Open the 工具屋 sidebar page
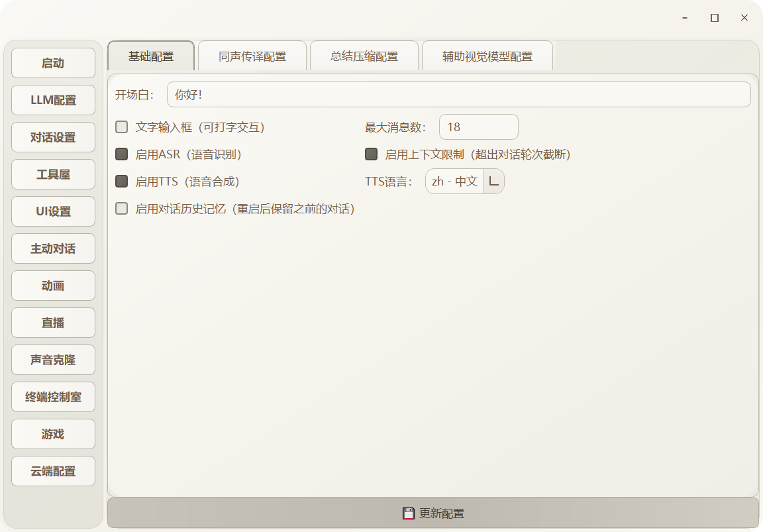This screenshot has width=763, height=532. pyautogui.click(x=54, y=175)
